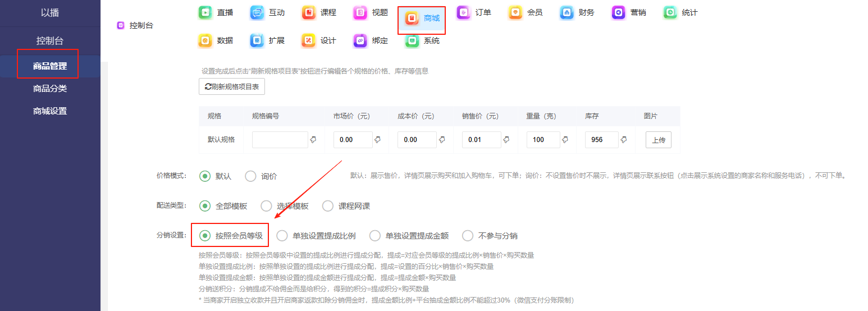Viewport: 868px width, 311px height.
Task: Click the 会员 member icon
Action: (515, 12)
